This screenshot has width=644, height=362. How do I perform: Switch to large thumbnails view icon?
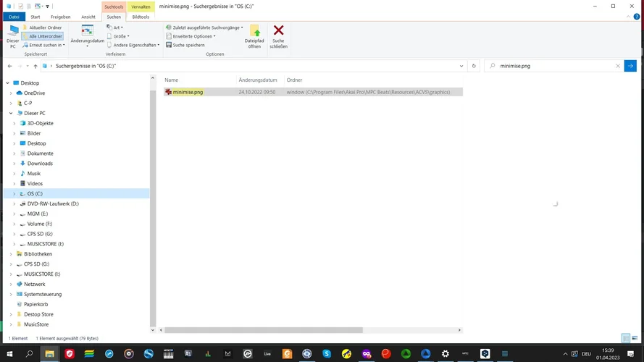[635, 338]
